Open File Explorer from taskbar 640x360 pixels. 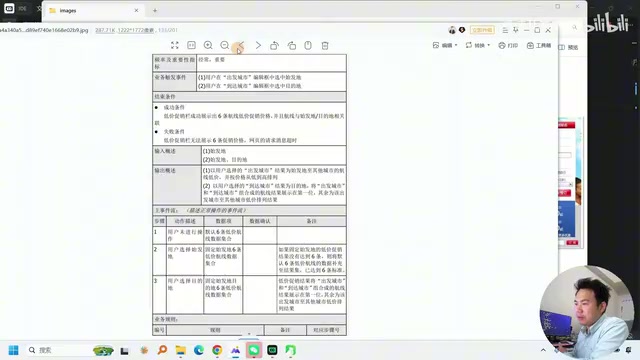click(180, 350)
